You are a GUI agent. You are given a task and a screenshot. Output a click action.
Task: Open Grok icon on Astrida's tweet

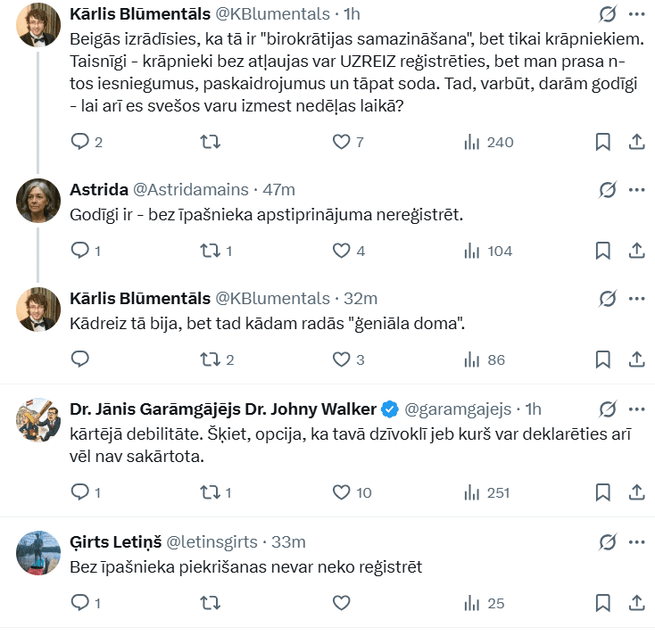tap(608, 190)
